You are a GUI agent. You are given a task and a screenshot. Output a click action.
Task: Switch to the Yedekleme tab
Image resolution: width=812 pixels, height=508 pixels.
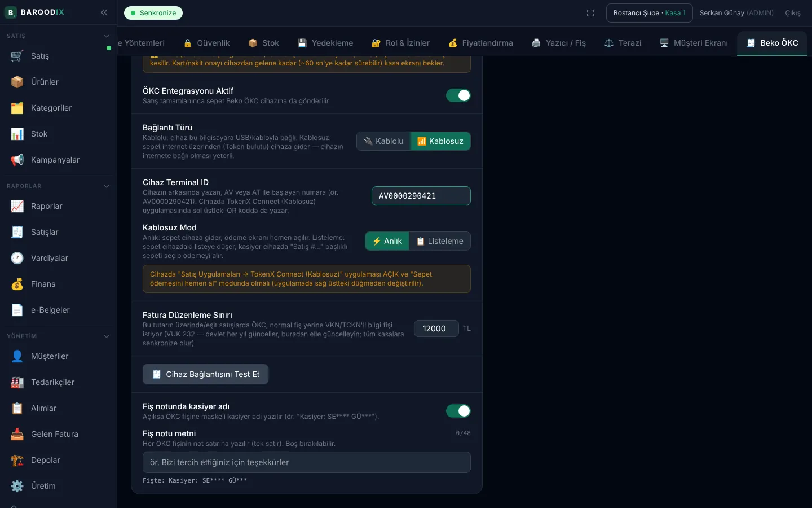325,43
